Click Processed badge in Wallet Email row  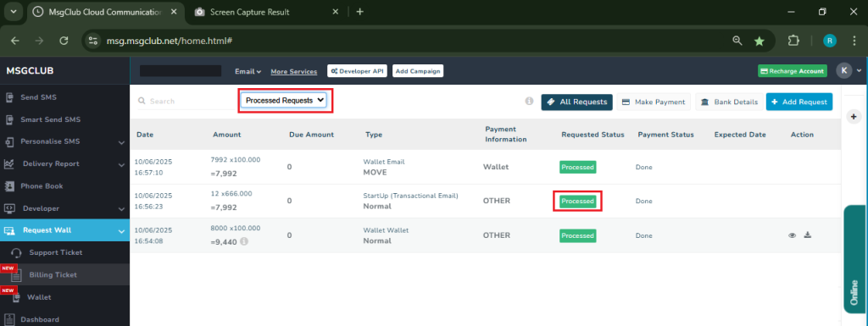point(577,167)
